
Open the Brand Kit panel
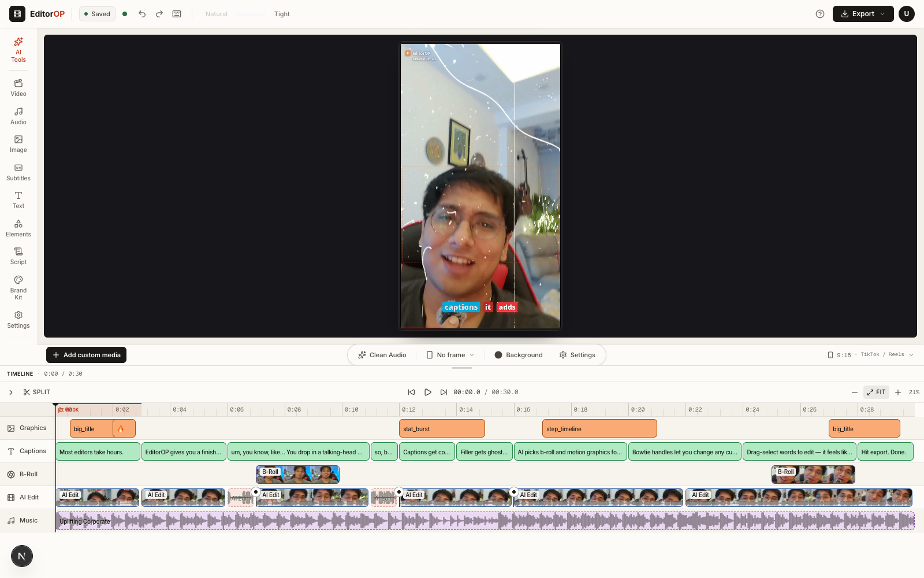pos(18,287)
